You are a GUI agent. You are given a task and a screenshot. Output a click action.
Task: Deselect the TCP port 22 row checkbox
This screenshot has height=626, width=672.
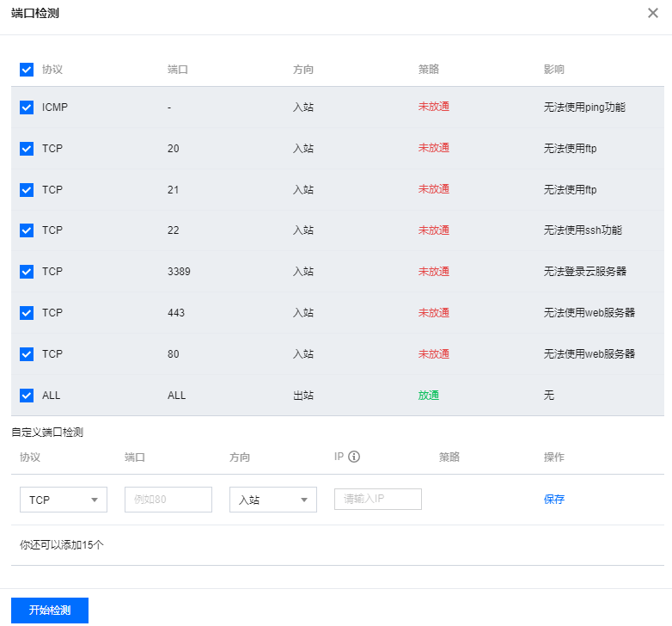[x=27, y=230]
